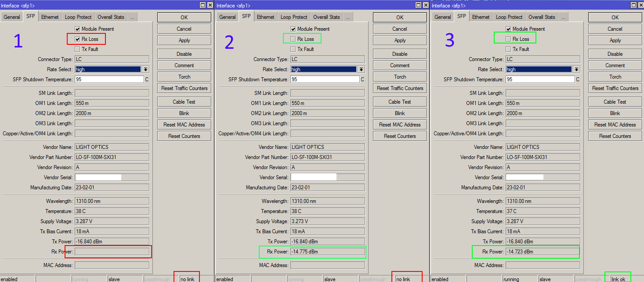Toggle Module Present checkbox in third window
This screenshot has height=282, width=644.
point(508,29)
